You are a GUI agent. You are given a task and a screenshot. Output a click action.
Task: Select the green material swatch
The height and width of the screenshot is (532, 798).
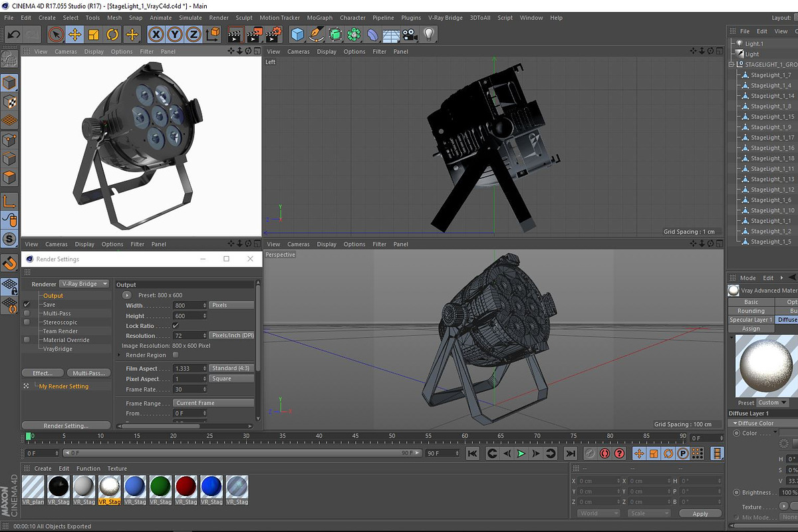161,487
